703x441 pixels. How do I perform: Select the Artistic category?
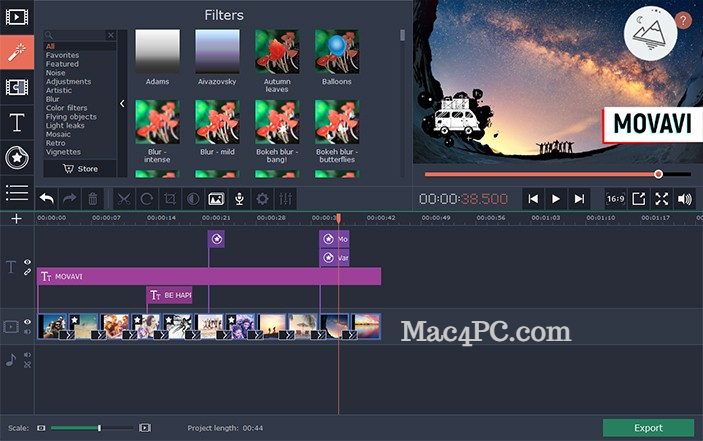point(59,90)
